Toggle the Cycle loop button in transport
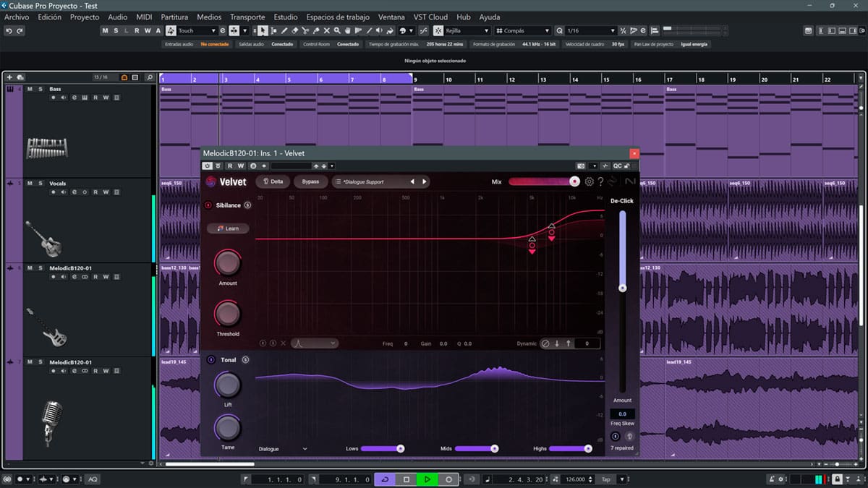Image resolution: width=868 pixels, height=488 pixels. [386, 479]
